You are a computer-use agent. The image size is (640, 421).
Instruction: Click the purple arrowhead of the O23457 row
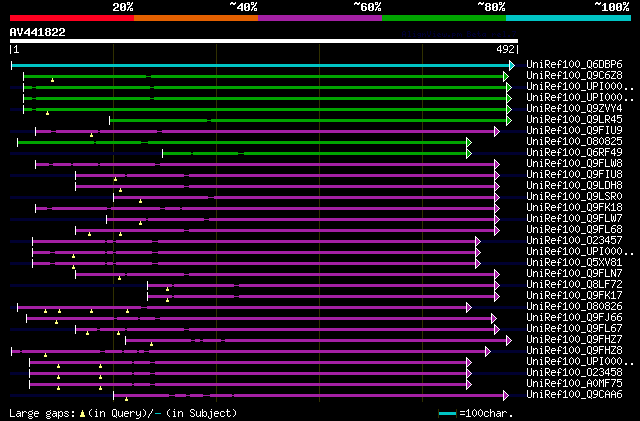click(x=478, y=242)
